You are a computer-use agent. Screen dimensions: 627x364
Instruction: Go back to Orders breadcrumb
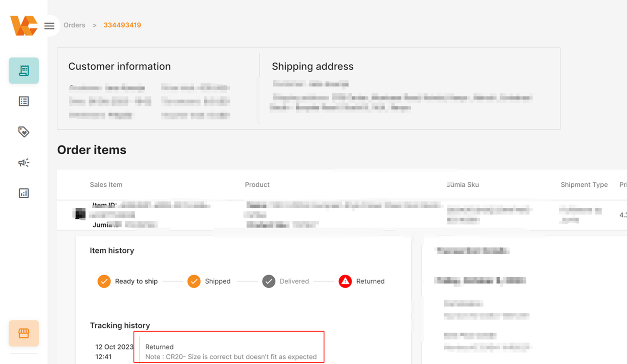pyautogui.click(x=74, y=25)
